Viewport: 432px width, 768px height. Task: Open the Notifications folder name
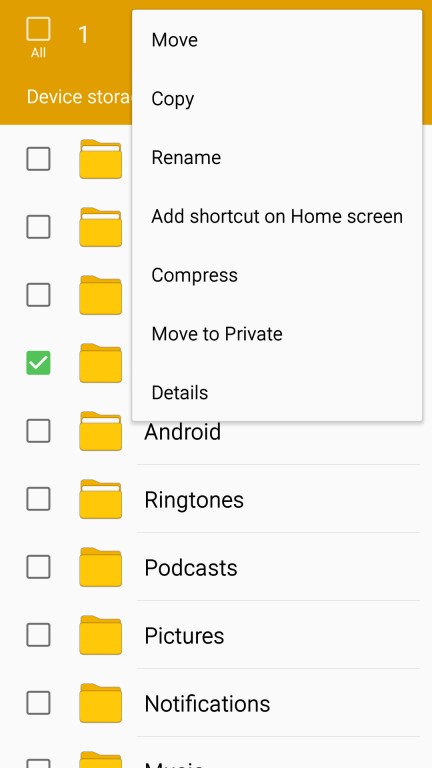(x=207, y=704)
